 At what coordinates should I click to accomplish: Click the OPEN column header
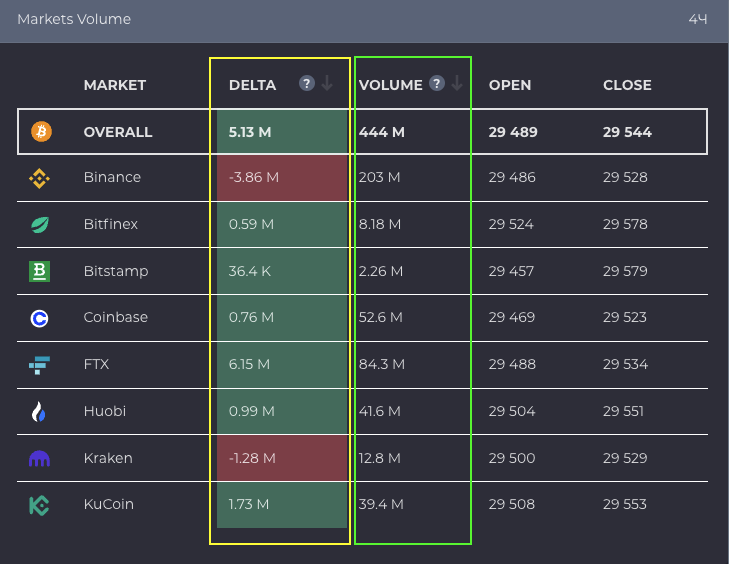(510, 85)
